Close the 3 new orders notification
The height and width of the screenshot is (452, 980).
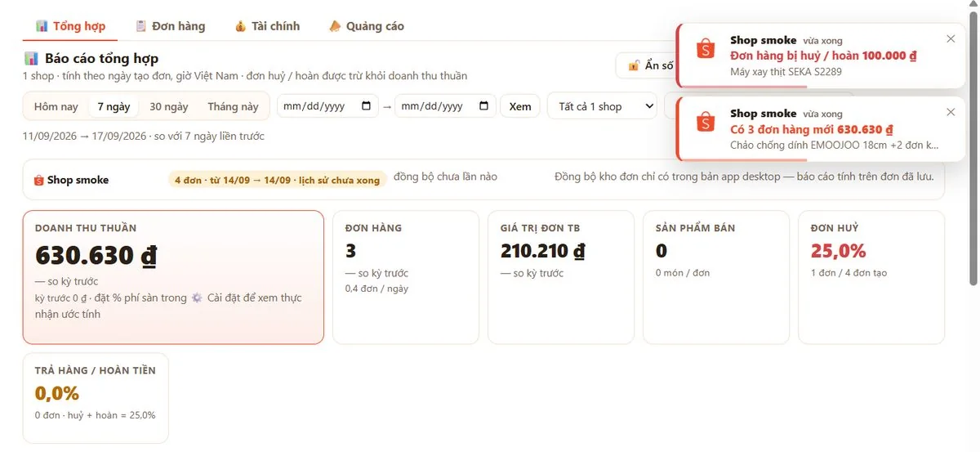coord(951,112)
